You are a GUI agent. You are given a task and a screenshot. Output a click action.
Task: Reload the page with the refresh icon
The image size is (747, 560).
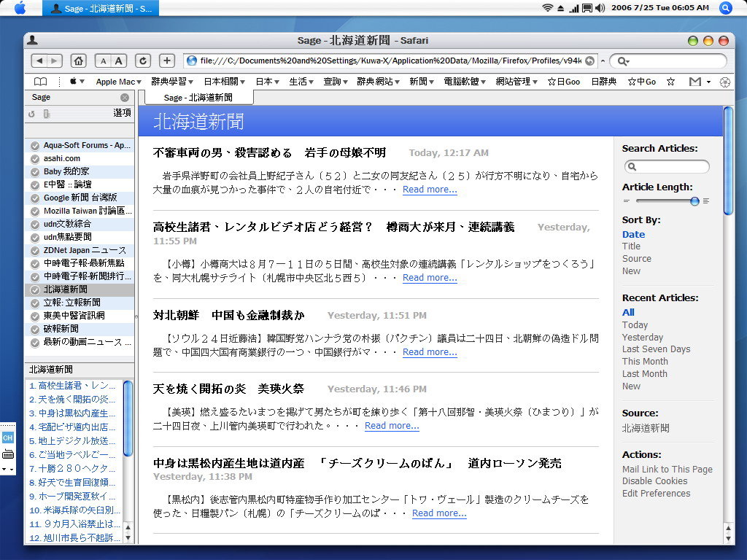coord(143,61)
